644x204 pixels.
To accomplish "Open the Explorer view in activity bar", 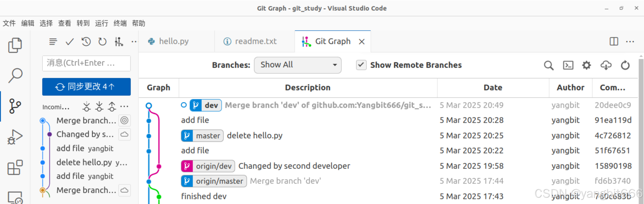I will click(x=15, y=45).
